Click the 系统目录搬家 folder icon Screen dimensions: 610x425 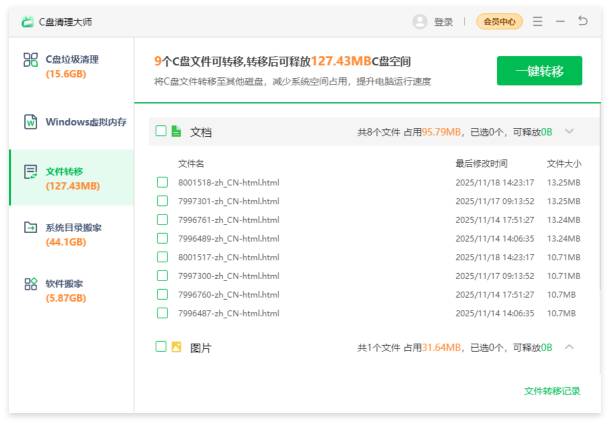30,228
